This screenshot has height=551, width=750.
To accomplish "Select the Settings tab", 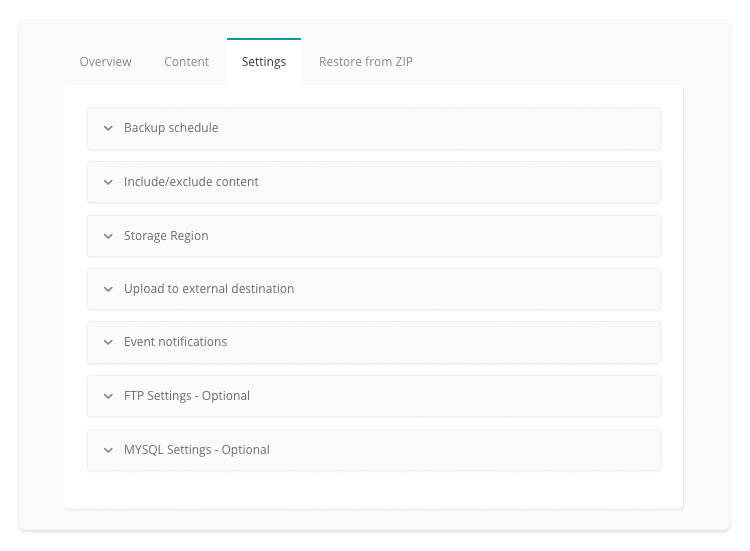I will click(264, 62).
